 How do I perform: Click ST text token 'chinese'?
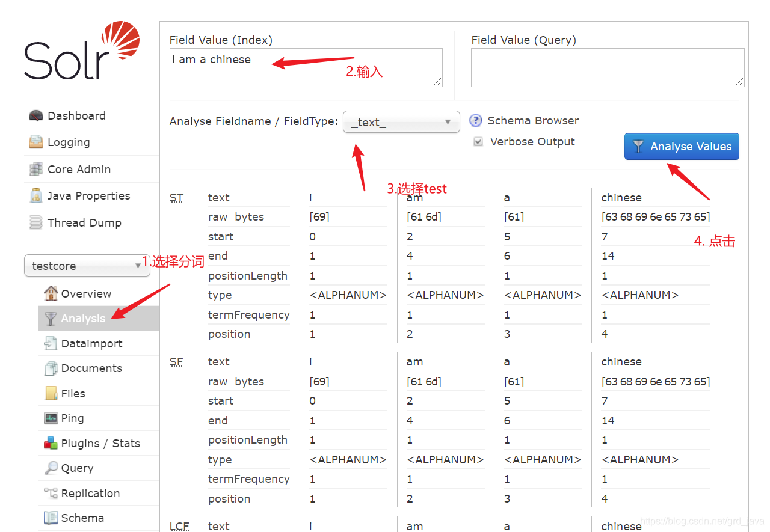(x=621, y=198)
